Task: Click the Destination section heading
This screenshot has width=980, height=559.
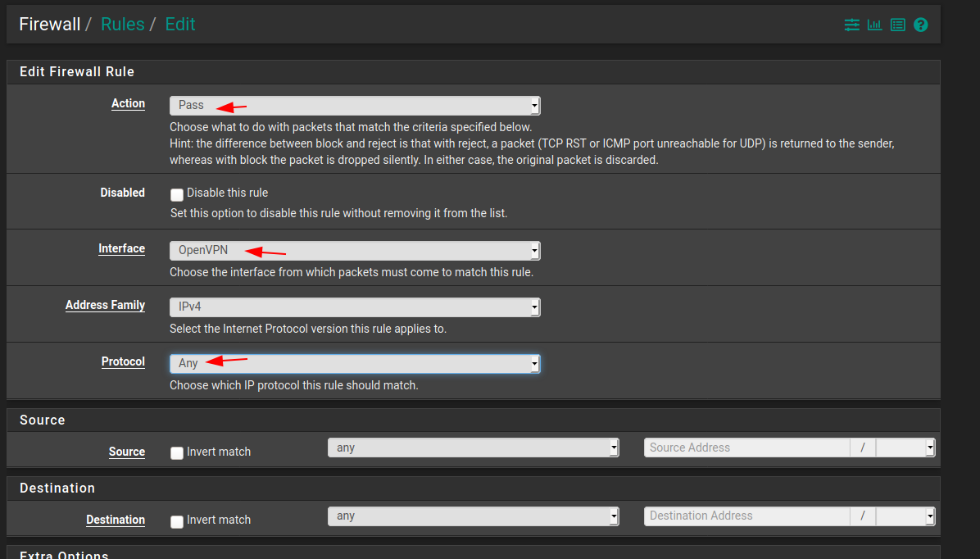Action: tap(57, 489)
